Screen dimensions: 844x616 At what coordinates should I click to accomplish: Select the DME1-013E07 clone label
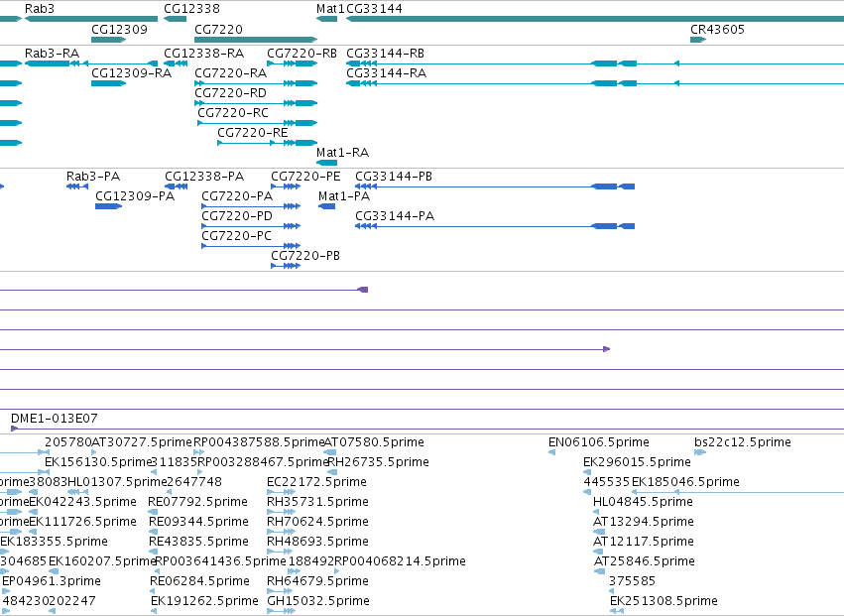pos(55,419)
